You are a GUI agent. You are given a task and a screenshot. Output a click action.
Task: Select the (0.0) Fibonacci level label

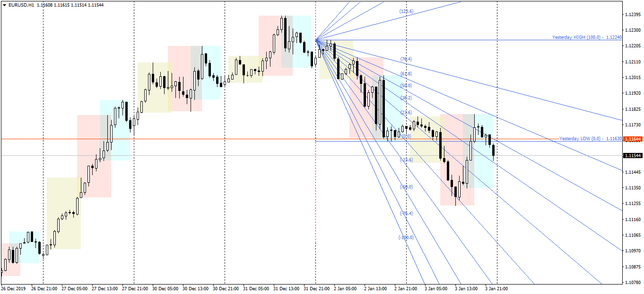point(406,136)
